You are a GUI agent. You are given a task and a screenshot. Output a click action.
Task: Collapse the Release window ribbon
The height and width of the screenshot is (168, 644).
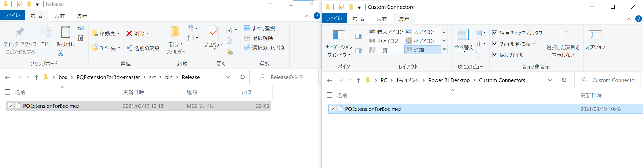[x=307, y=16]
